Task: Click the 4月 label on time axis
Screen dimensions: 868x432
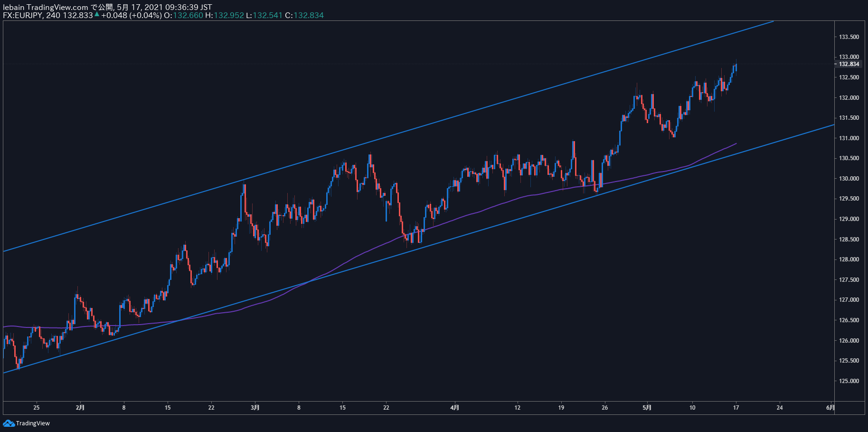Action: 455,408
